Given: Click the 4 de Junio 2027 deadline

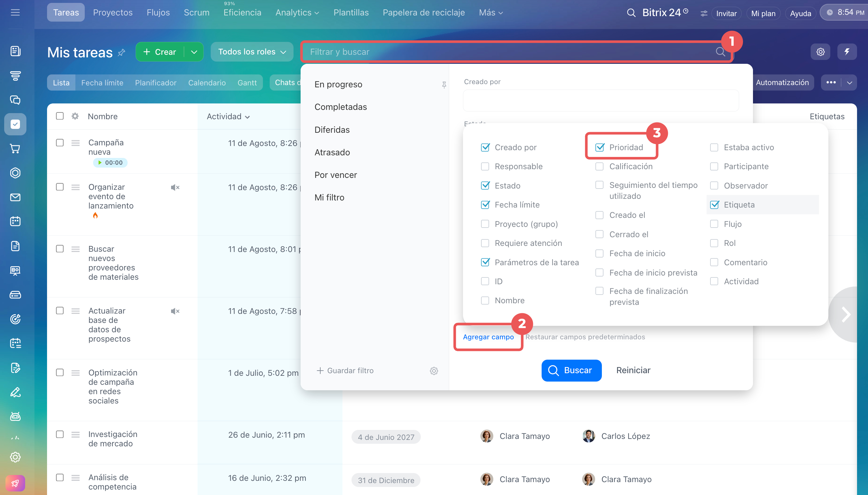Looking at the screenshot, I should 386,437.
